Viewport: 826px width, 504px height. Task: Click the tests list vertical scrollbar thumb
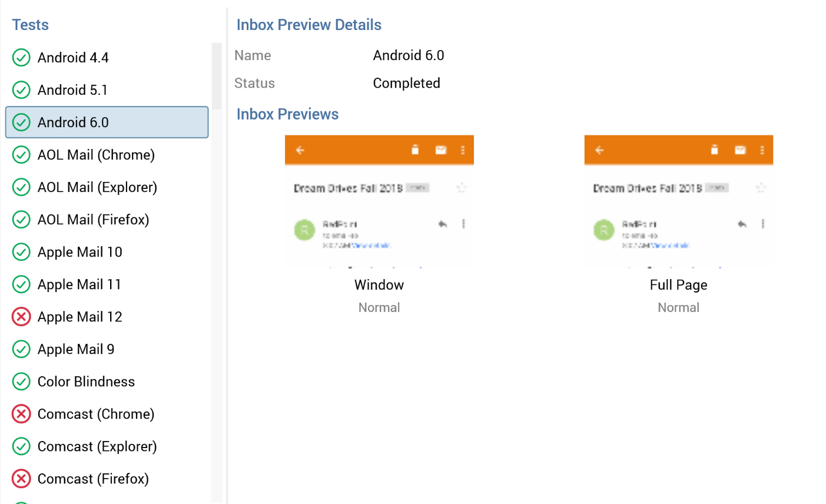click(x=217, y=76)
